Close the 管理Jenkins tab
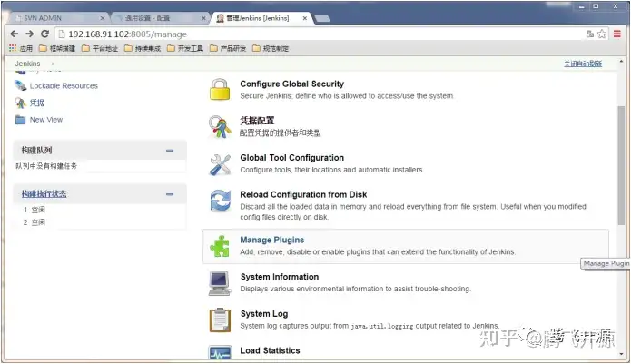 coord(305,18)
